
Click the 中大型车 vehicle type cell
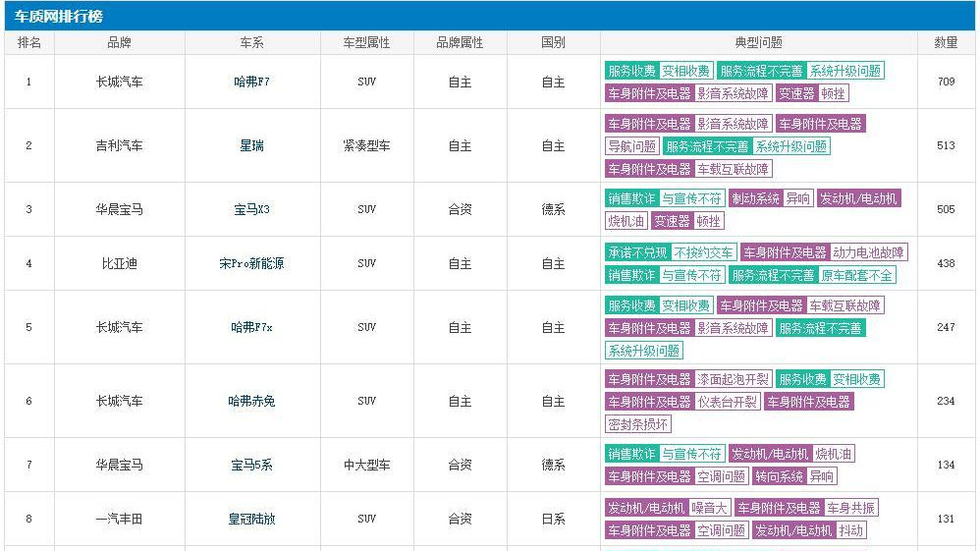coord(367,465)
